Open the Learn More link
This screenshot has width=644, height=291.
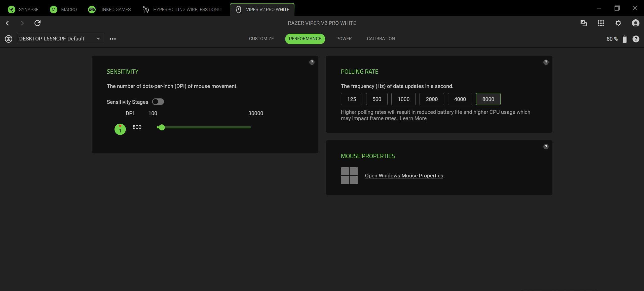point(413,118)
